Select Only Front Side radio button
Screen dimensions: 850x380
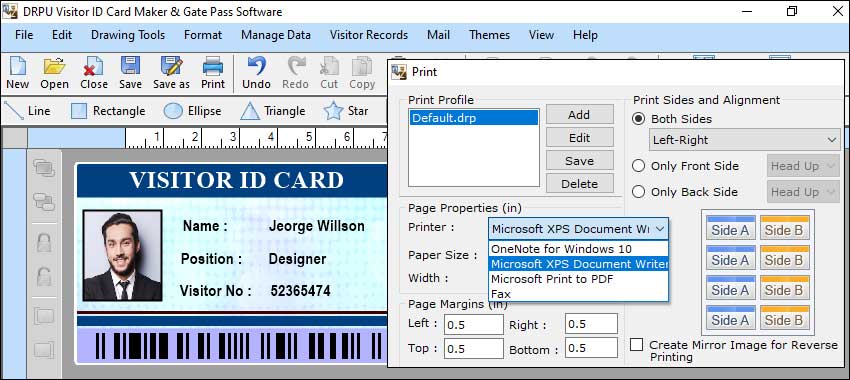pyautogui.click(x=639, y=166)
